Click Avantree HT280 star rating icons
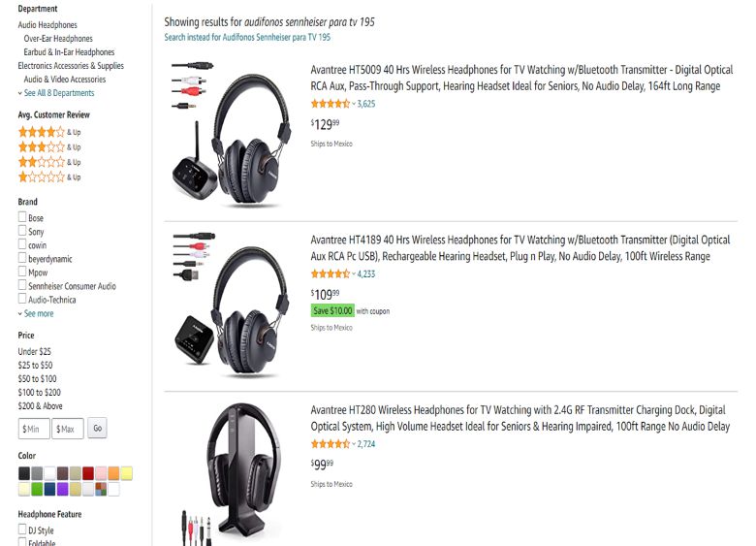This screenshot has height=546, width=756. pos(330,444)
